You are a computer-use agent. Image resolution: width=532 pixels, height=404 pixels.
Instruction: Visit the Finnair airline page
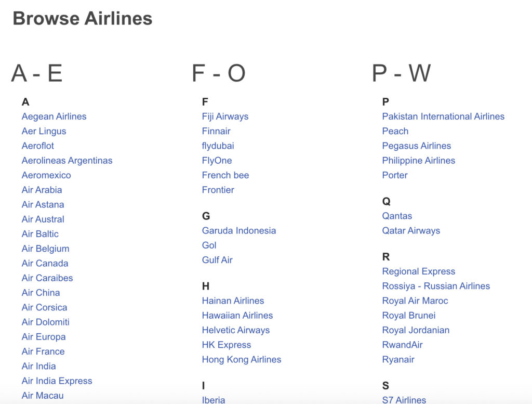(x=216, y=131)
